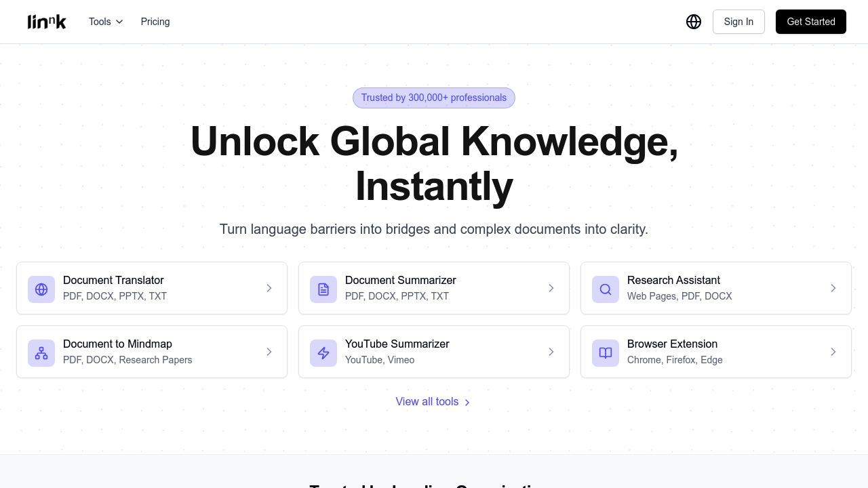This screenshot has width=868, height=488.
Task: Click the Get Started button
Action: pos(810,22)
